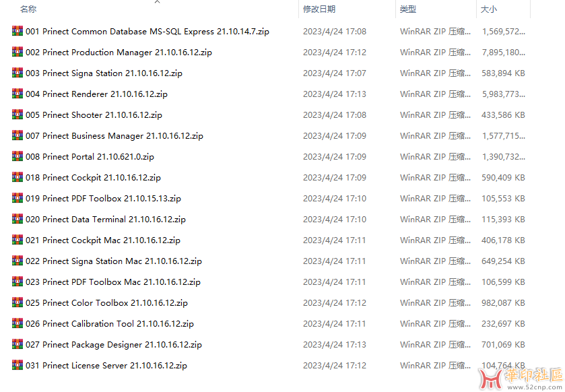
Task: Select file 008 Prinect Portal 21.10.621.0.zip
Action: [x=90, y=157]
